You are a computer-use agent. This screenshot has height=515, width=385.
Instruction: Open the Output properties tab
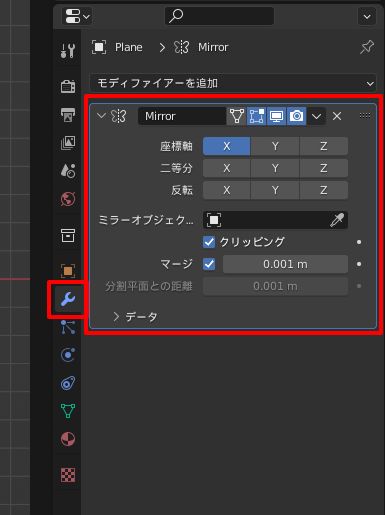(68, 115)
